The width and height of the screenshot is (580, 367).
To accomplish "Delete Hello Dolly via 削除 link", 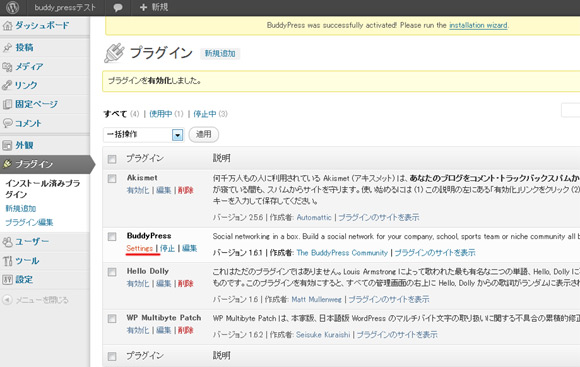I will tap(186, 283).
